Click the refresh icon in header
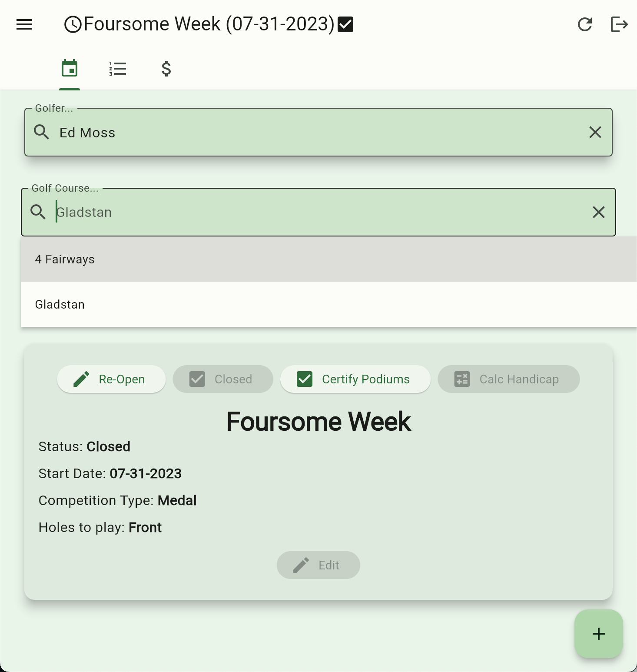Screen dimensions: 637x672 pyautogui.click(x=585, y=24)
